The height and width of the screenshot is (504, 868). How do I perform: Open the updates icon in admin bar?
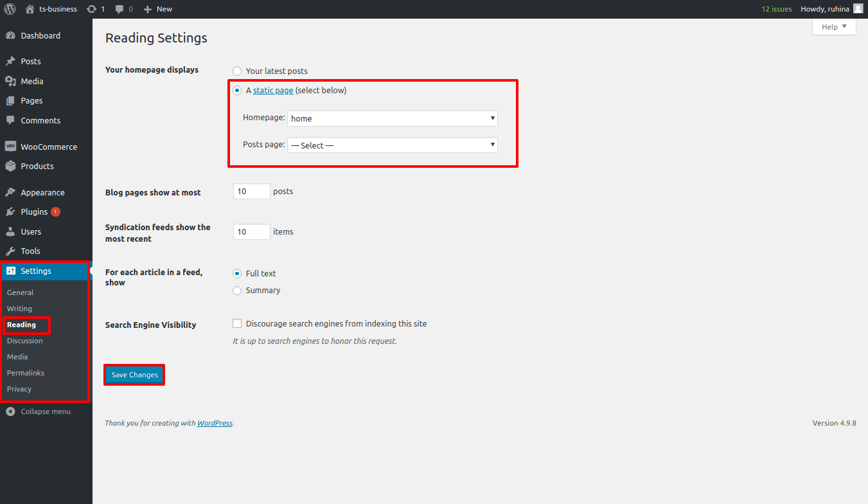92,9
